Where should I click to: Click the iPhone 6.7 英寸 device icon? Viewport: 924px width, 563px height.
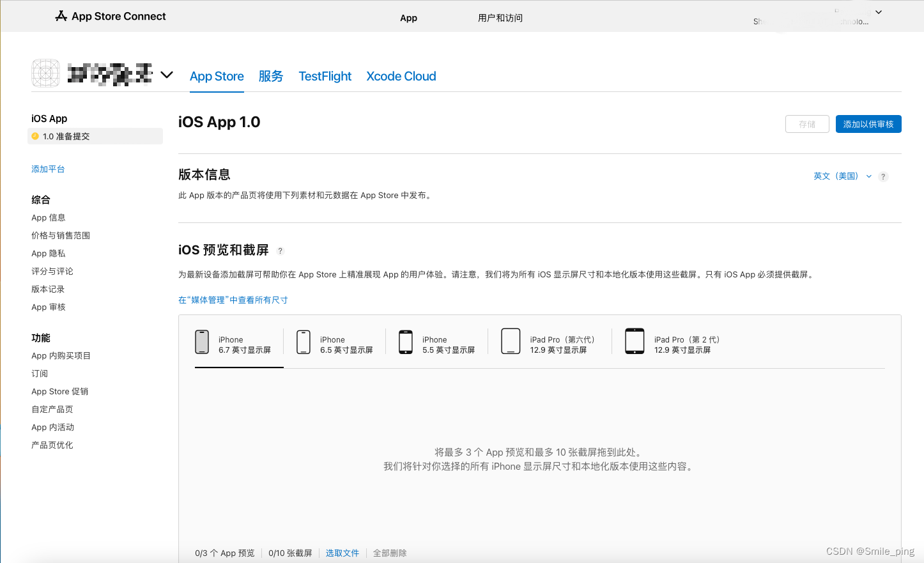202,342
